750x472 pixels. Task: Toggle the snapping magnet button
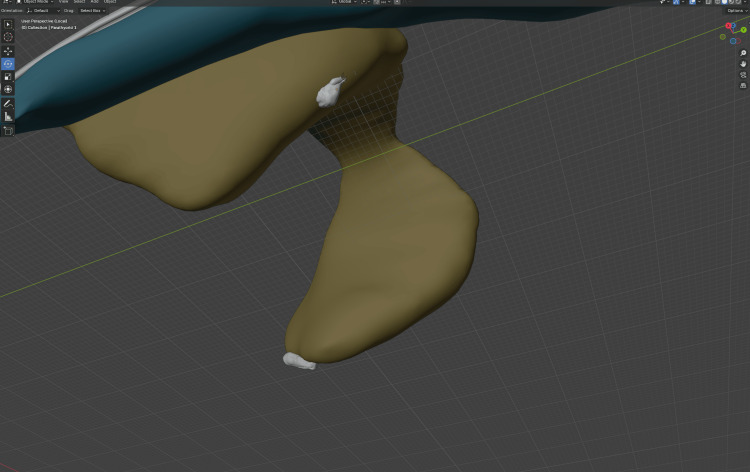click(376, 2)
